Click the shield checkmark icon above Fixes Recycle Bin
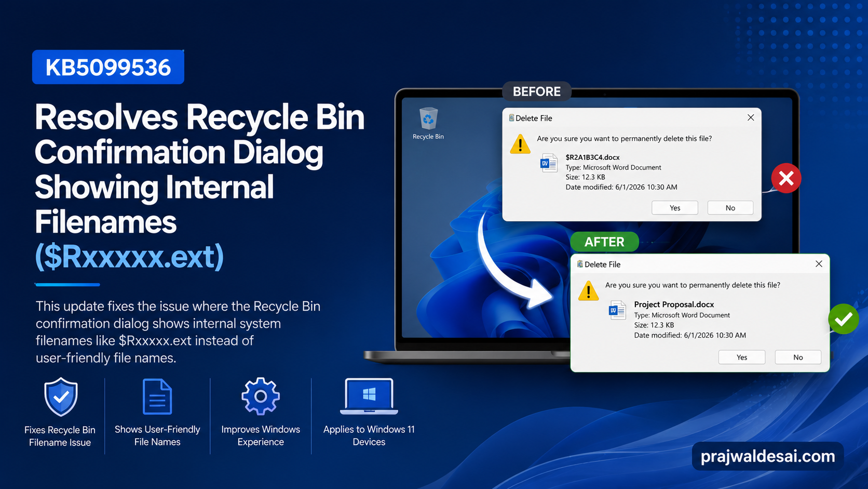Image resolution: width=868 pixels, height=489 pixels. 61,397
